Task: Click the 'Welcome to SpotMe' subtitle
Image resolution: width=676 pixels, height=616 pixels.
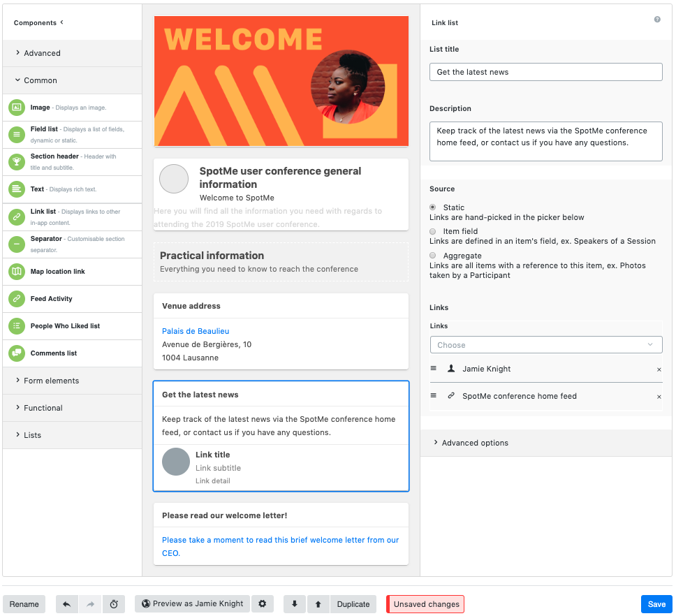Action: (237, 198)
